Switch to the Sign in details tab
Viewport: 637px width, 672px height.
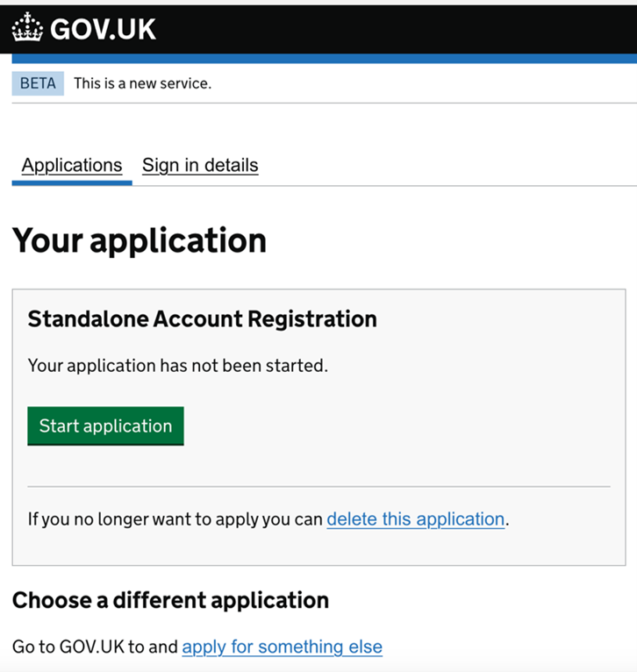200,165
